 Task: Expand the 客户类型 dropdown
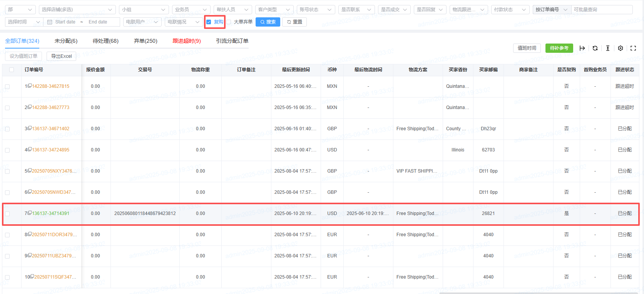(x=274, y=10)
